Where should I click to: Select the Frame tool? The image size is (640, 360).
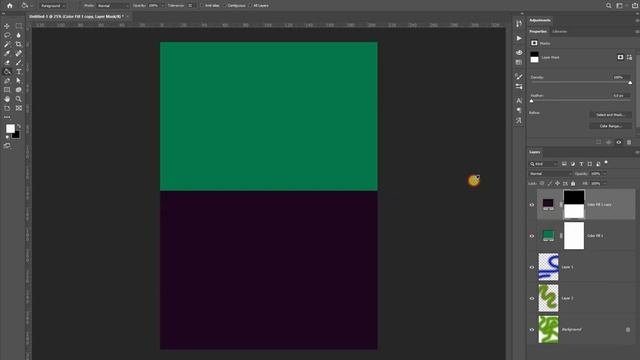tap(18, 108)
